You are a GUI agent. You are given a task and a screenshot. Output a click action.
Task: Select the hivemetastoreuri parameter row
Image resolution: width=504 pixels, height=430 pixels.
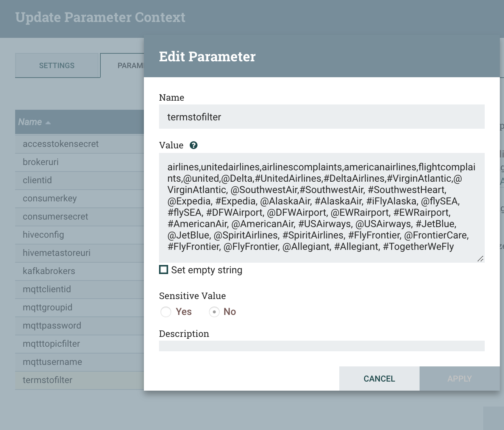80,253
